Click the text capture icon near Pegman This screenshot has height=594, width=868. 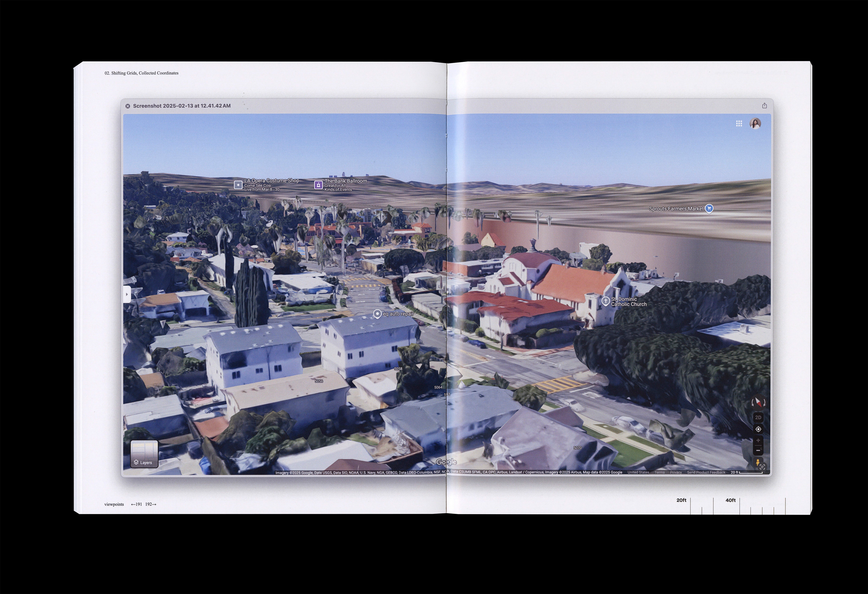(x=763, y=467)
